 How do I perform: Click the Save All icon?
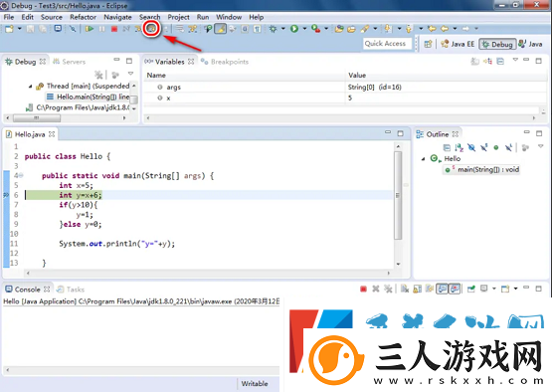tap(43, 29)
